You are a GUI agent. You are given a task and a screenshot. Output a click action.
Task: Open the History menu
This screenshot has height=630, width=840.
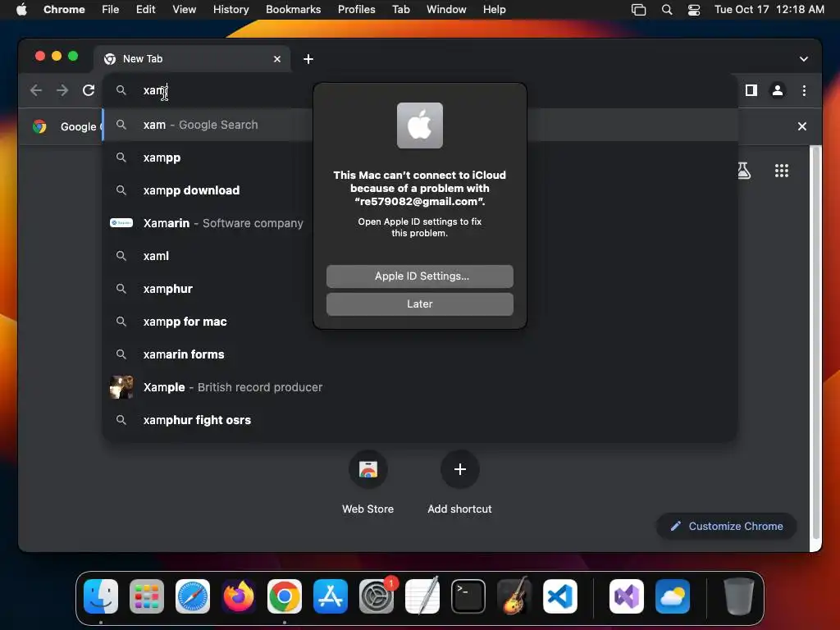[231, 9]
